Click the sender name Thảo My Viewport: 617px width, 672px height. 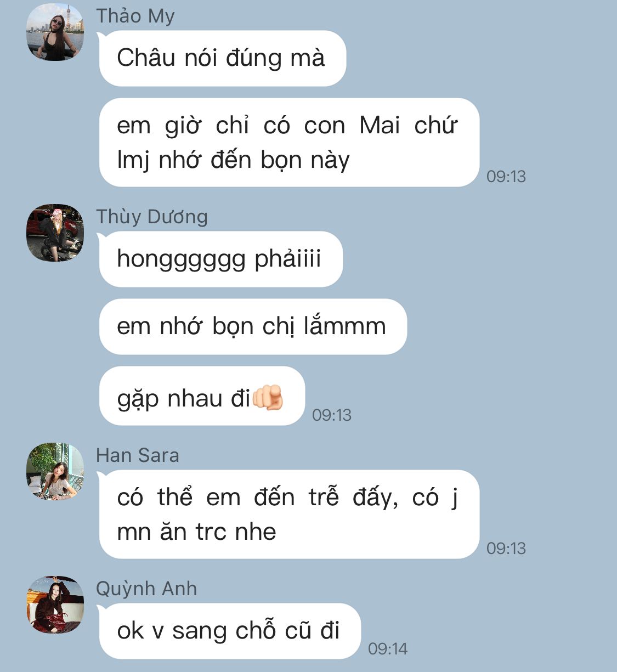coord(135,16)
